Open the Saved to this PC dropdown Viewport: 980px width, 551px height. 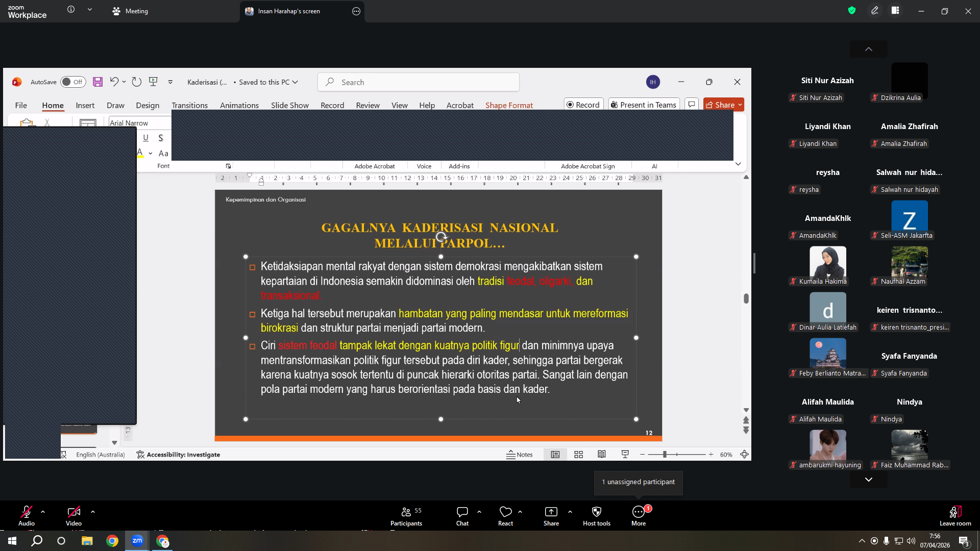pyautogui.click(x=268, y=82)
